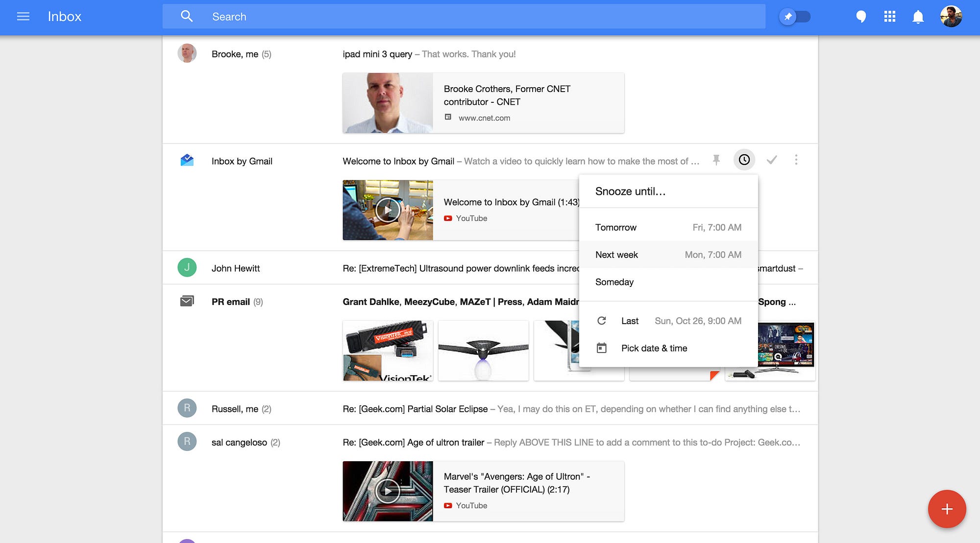Click Russell's R avatar
980x543 pixels.
pyautogui.click(x=187, y=408)
